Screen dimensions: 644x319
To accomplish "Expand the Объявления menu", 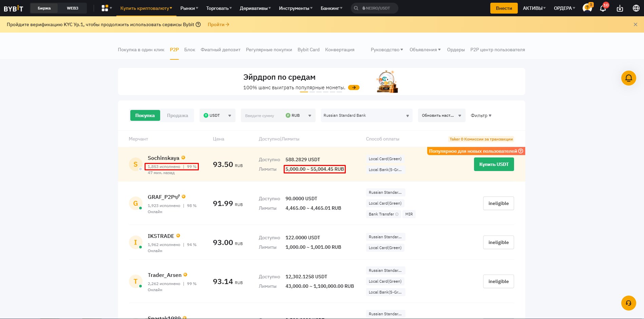I will 425,50.
